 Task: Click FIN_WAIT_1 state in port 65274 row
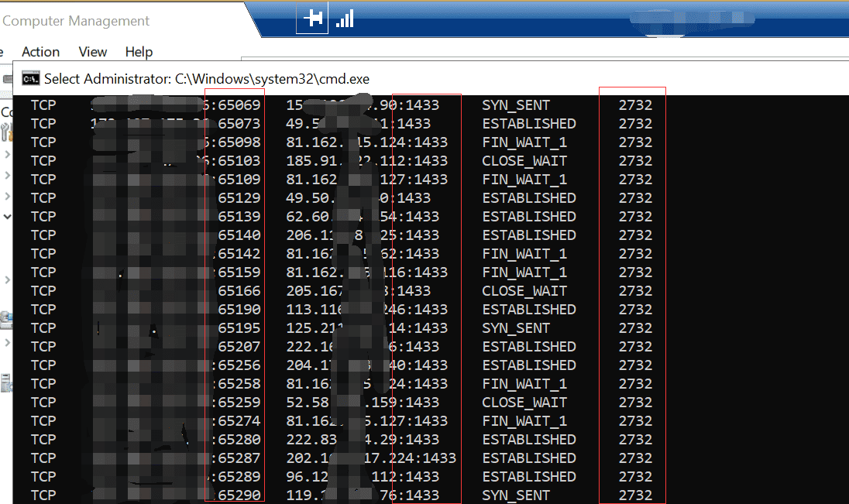pos(524,421)
